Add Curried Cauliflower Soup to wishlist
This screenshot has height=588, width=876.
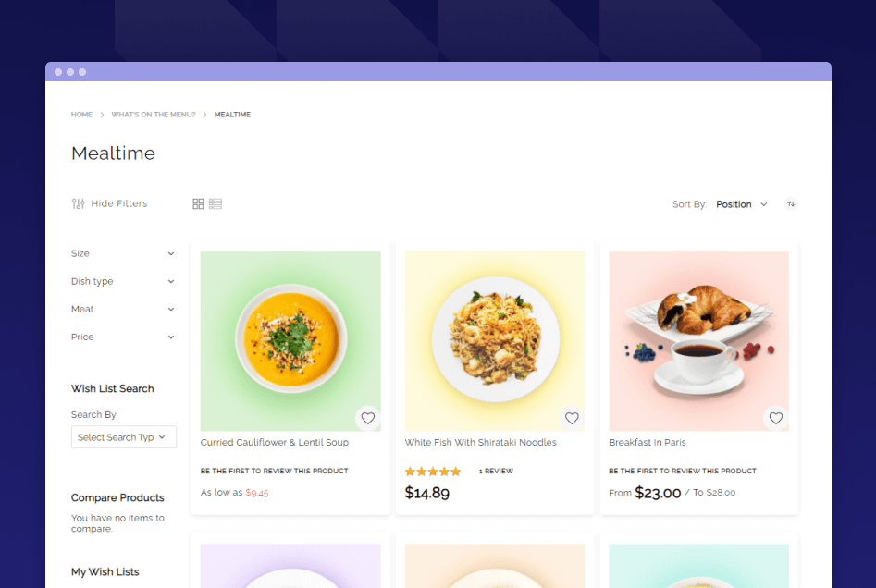pos(367,418)
